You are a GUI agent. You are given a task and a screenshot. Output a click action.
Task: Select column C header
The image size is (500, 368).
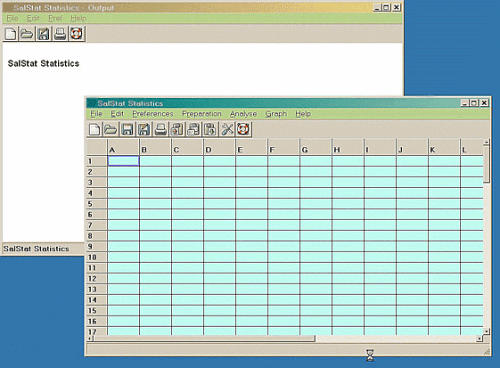tap(187, 147)
